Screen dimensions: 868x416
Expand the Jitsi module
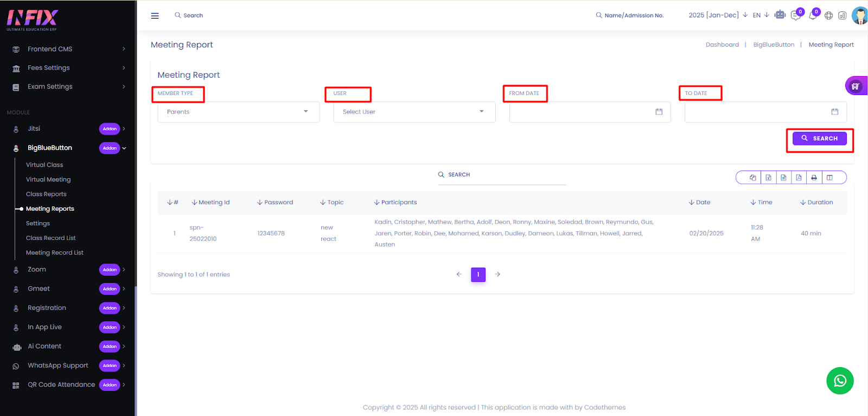tap(124, 129)
